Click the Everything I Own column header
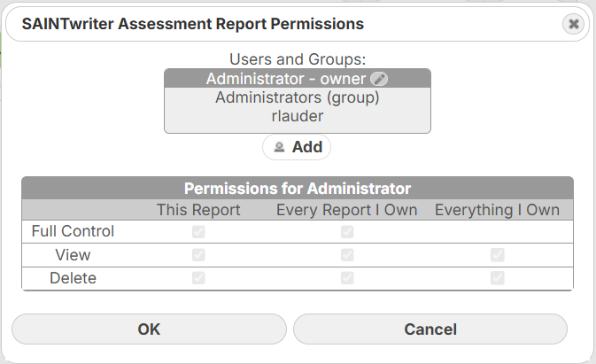This screenshot has height=364, width=596. 497,210
